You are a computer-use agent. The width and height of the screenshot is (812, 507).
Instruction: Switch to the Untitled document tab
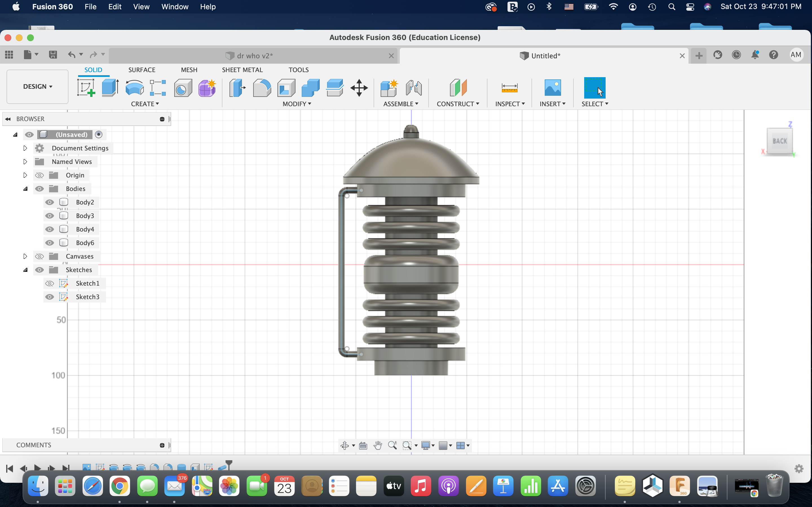tap(545, 56)
